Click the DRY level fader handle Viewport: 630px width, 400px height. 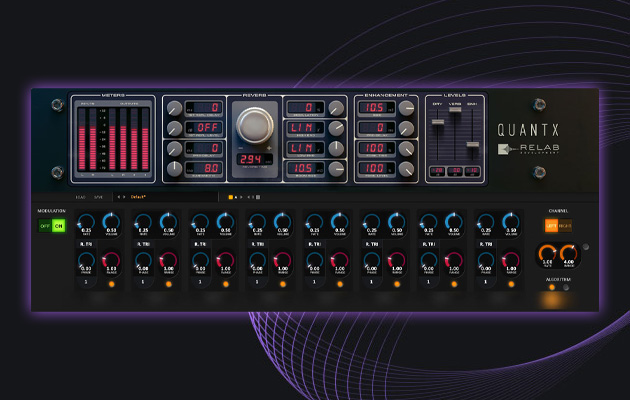438,122
